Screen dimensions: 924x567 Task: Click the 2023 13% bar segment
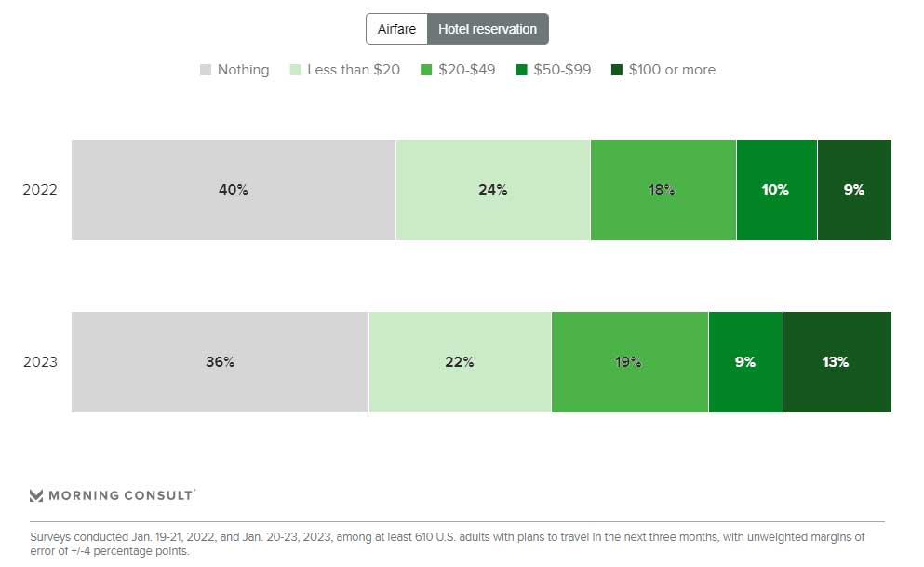(836, 362)
